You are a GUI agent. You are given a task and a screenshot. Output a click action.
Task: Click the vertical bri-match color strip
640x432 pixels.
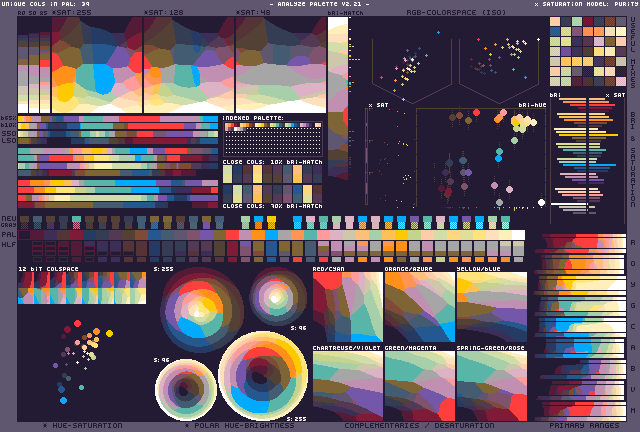point(338,97)
